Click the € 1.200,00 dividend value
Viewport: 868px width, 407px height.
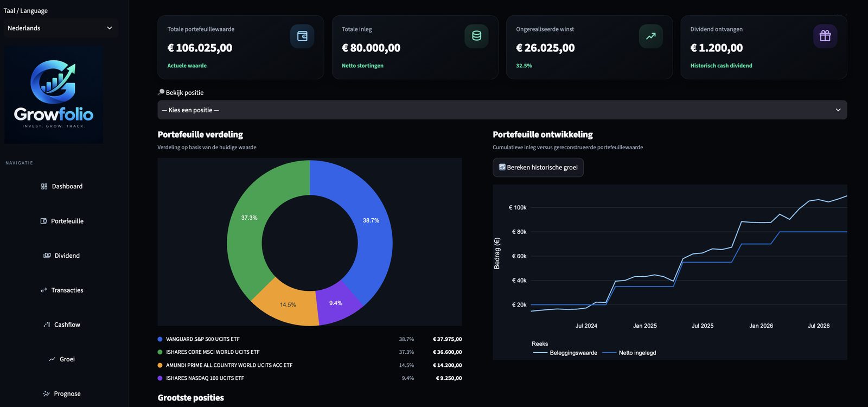(x=717, y=48)
